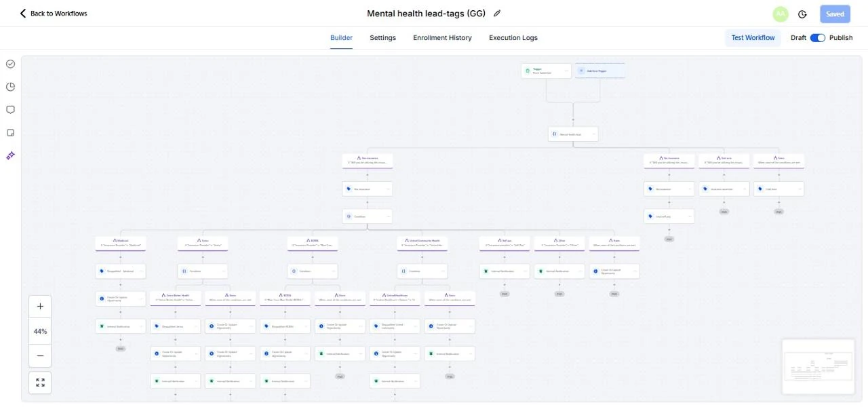Open three-dot menu on Disqualified Medicaid node

[x=142, y=271]
